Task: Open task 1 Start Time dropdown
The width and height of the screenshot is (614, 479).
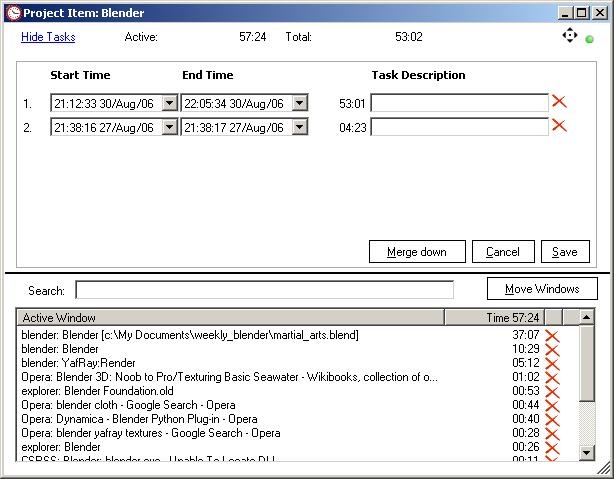Action: pyautogui.click(x=170, y=103)
